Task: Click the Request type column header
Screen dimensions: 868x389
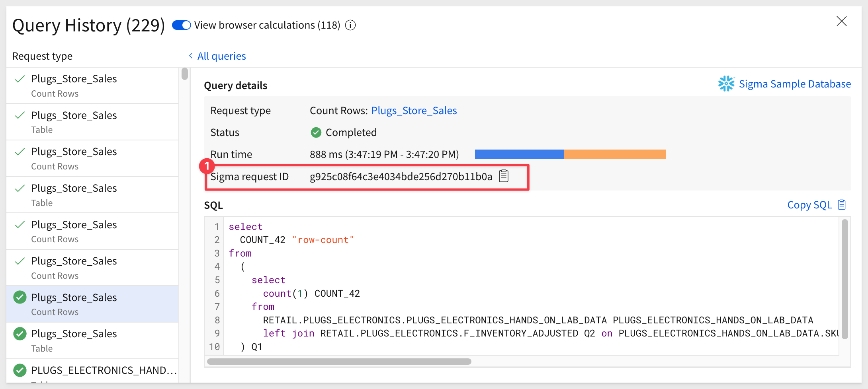Action: pos(42,56)
